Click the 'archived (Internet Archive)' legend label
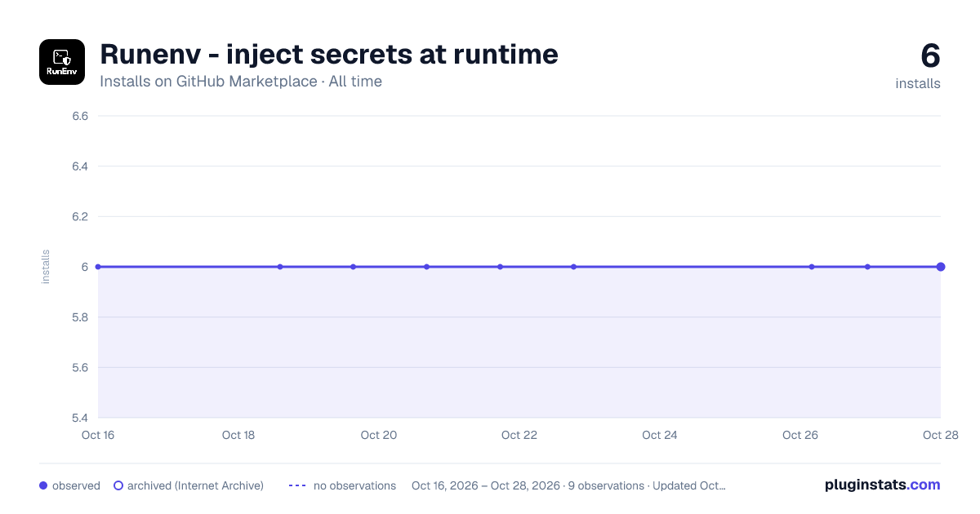The width and height of the screenshot is (980, 514). coord(195,485)
